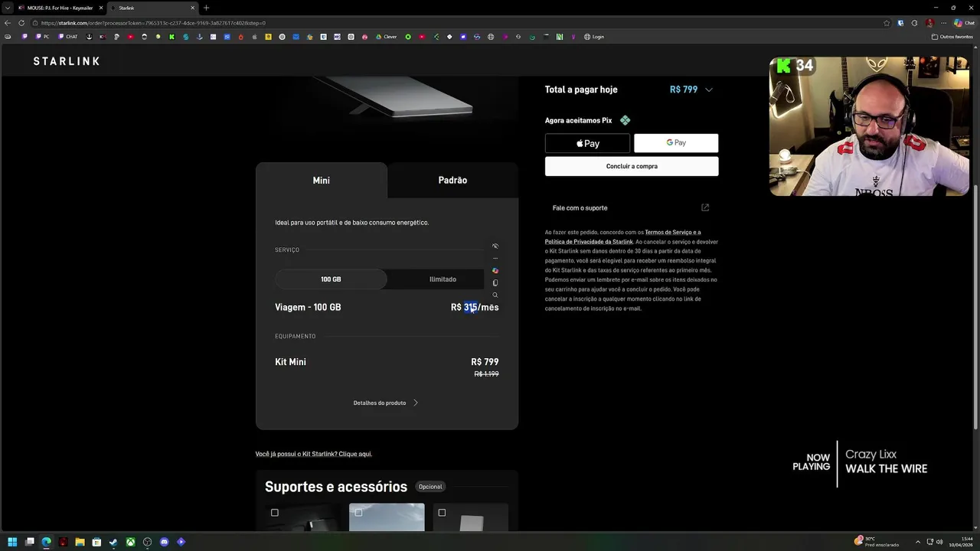980x551 pixels.
Task: Open Copilot Chat button
Action: 964,23
